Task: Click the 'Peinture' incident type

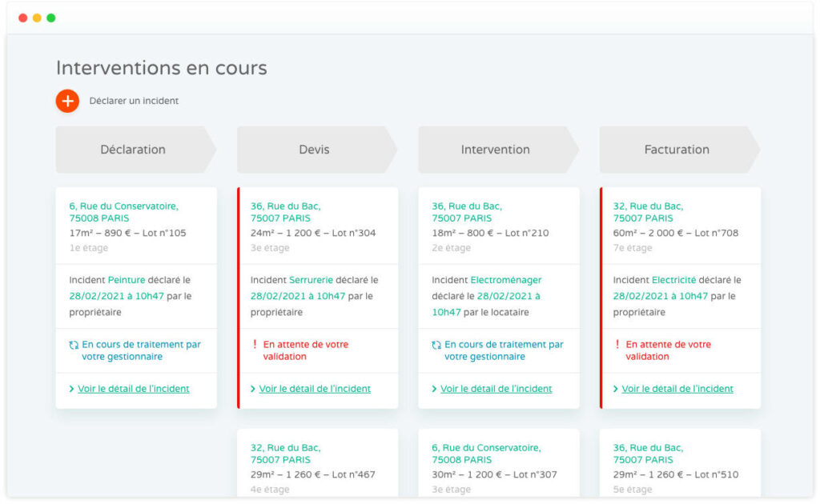Action: 126,280
